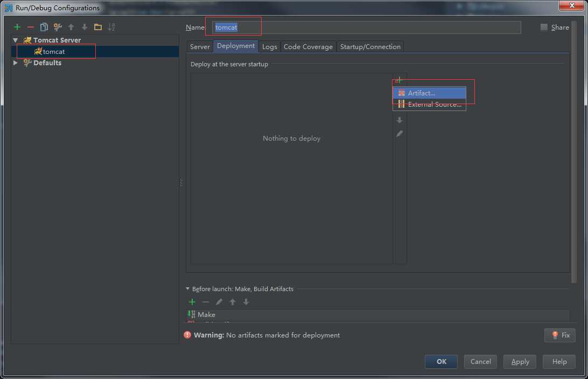The height and width of the screenshot is (379, 588).
Task: Click the Fix button
Action: 560,335
